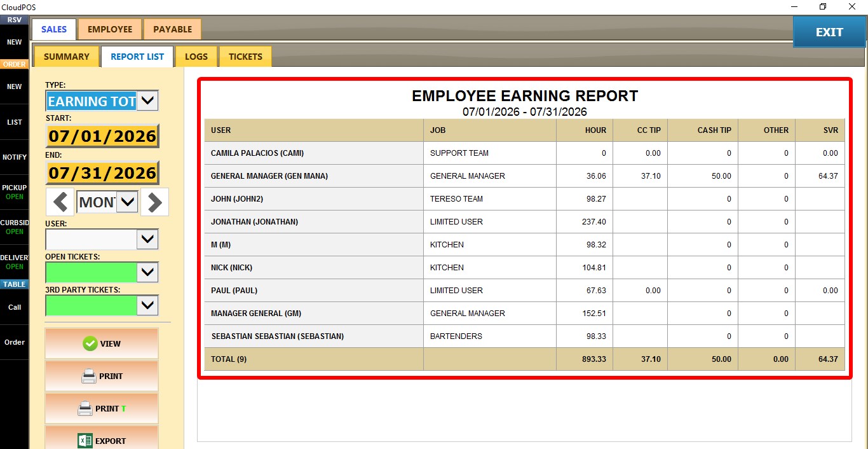Click the printer icon on Print T button
868x449 pixels.
[x=85, y=409]
